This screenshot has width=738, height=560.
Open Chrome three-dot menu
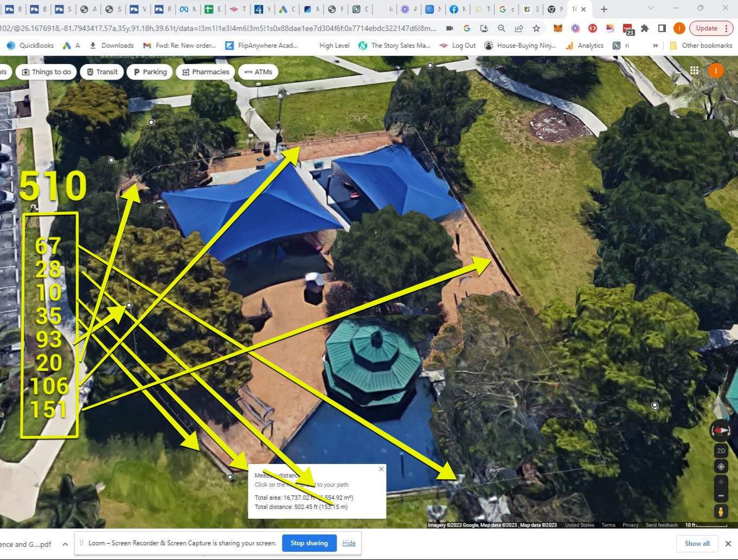727,28
